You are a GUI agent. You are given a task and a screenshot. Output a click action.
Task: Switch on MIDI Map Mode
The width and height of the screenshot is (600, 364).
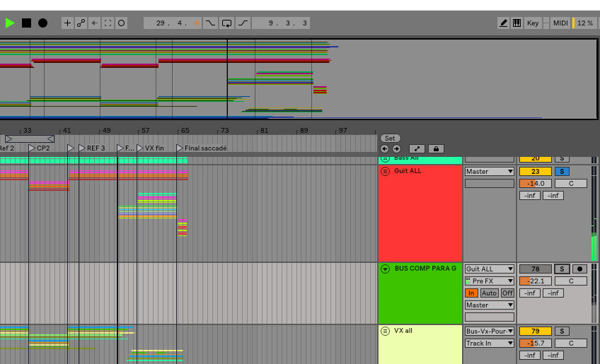click(x=560, y=23)
